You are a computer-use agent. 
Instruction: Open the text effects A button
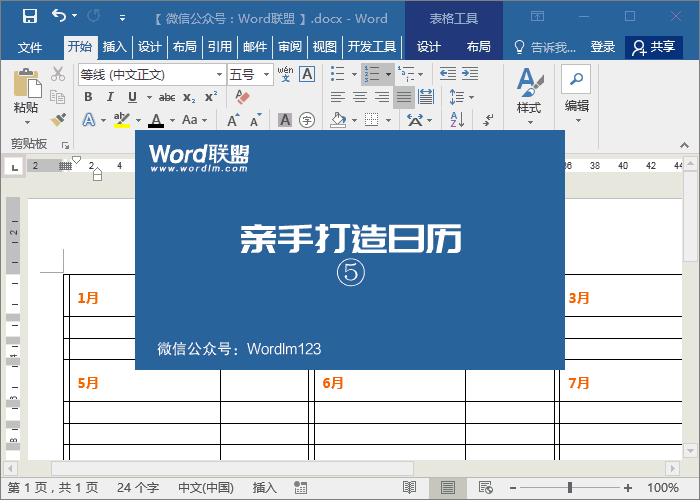point(89,120)
